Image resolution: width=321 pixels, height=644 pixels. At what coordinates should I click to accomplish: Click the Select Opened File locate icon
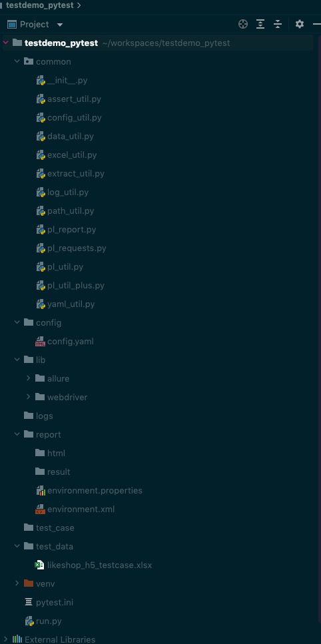point(243,24)
